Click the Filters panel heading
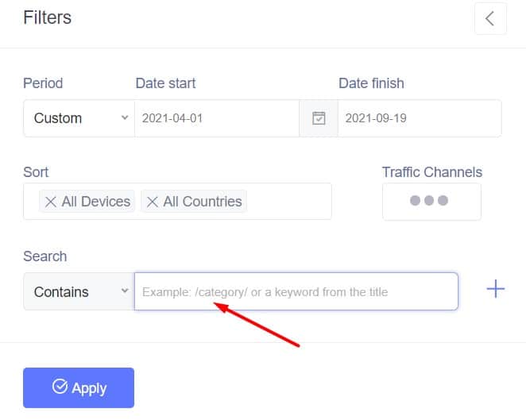The image size is (526, 420). [x=48, y=17]
